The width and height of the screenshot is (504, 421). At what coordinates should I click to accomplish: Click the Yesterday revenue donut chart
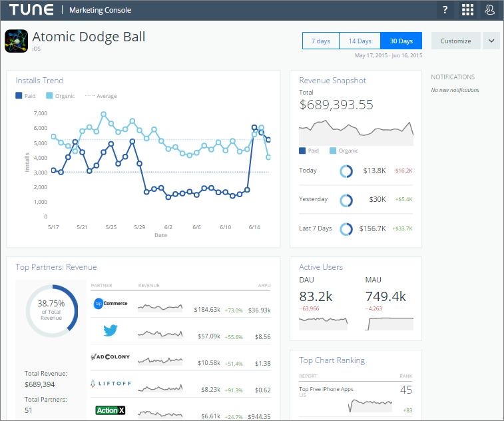point(346,201)
